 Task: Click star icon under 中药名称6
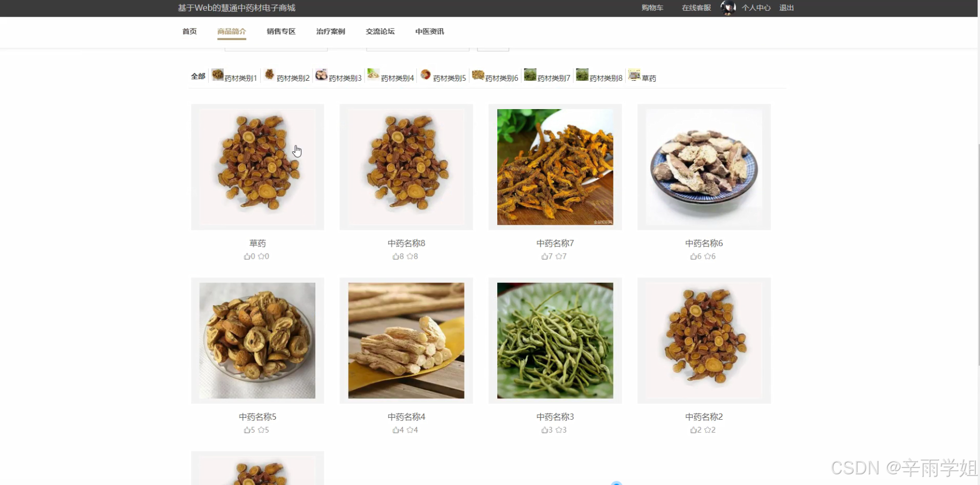(x=707, y=256)
